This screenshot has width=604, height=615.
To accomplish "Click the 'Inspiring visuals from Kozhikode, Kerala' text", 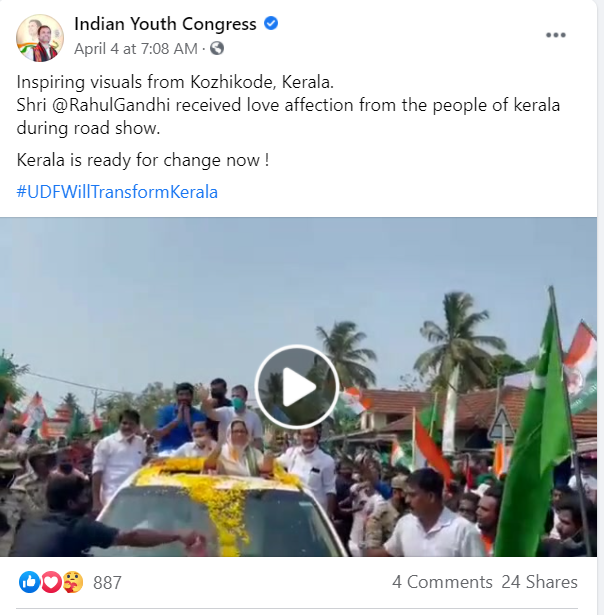I will (x=175, y=82).
